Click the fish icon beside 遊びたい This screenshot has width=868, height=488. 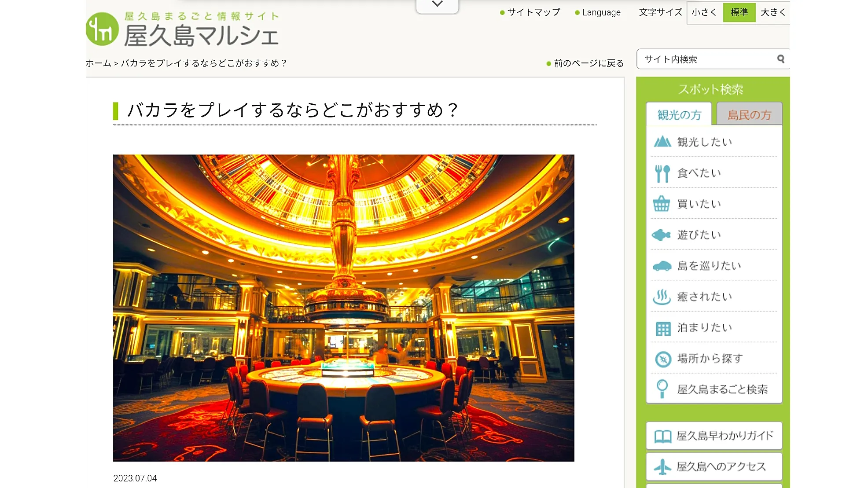pyautogui.click(x=661, y=235)
